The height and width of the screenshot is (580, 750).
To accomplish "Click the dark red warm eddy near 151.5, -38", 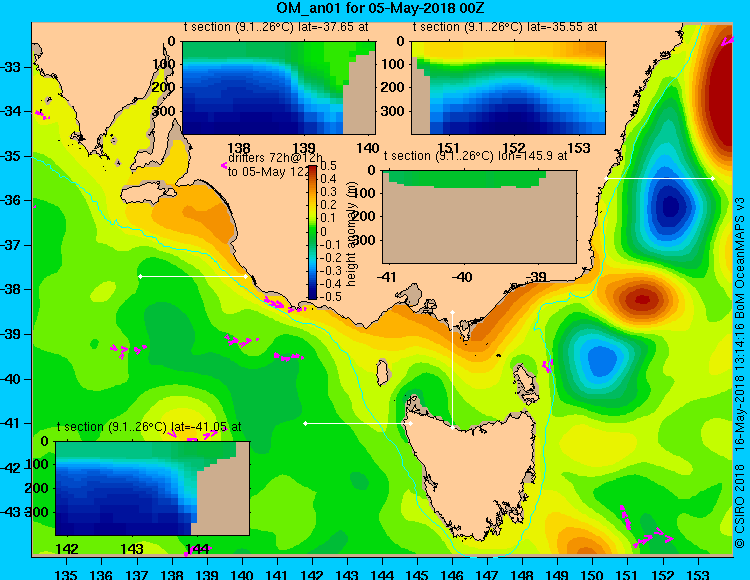I will pyautogui.click(x=641, y=299).
